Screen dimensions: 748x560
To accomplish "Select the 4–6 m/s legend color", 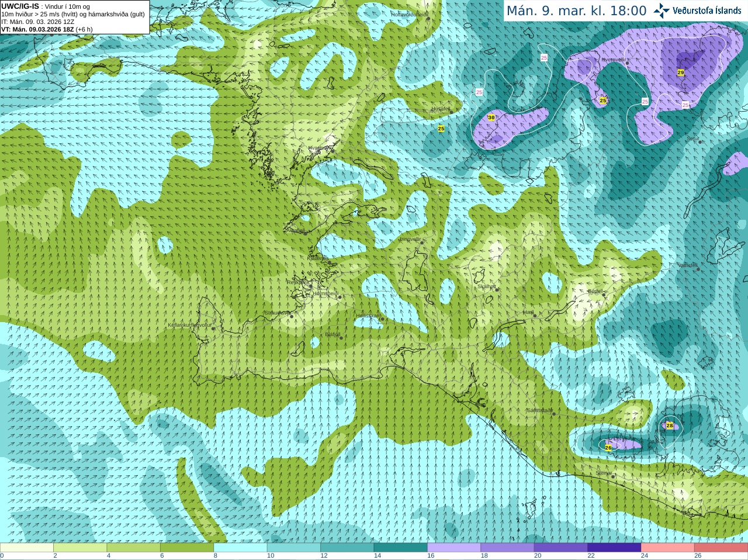I will [x=134, y=548].
